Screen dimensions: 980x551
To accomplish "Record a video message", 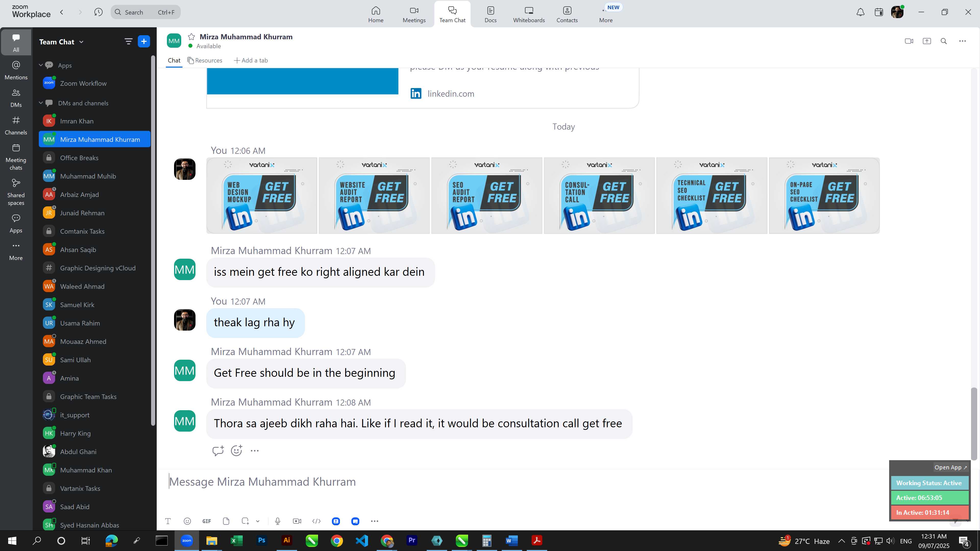I will pyautogui.click(x=297, y=521).
